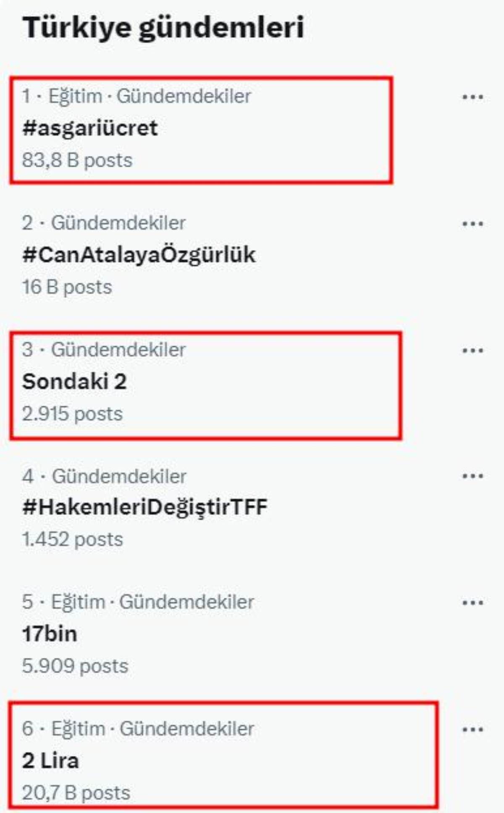Viewport: 504px width, 813px height.
Task: Click the 20,7 B posts count
Action: click(76, 793)
